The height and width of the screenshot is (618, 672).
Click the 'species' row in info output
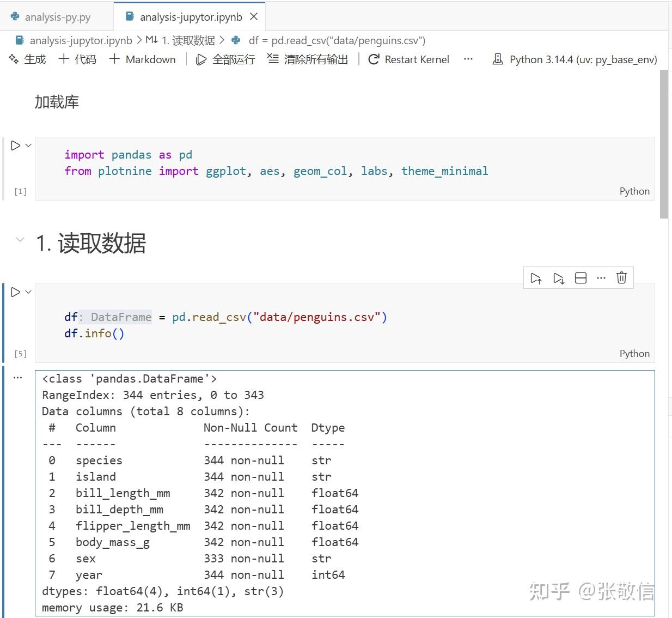tap(187, 461)
